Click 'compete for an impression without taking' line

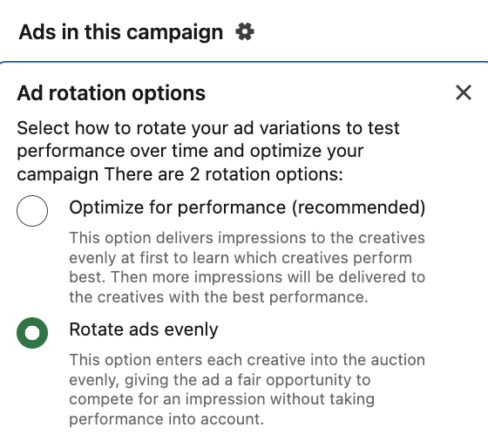click(x=221, y=399)
